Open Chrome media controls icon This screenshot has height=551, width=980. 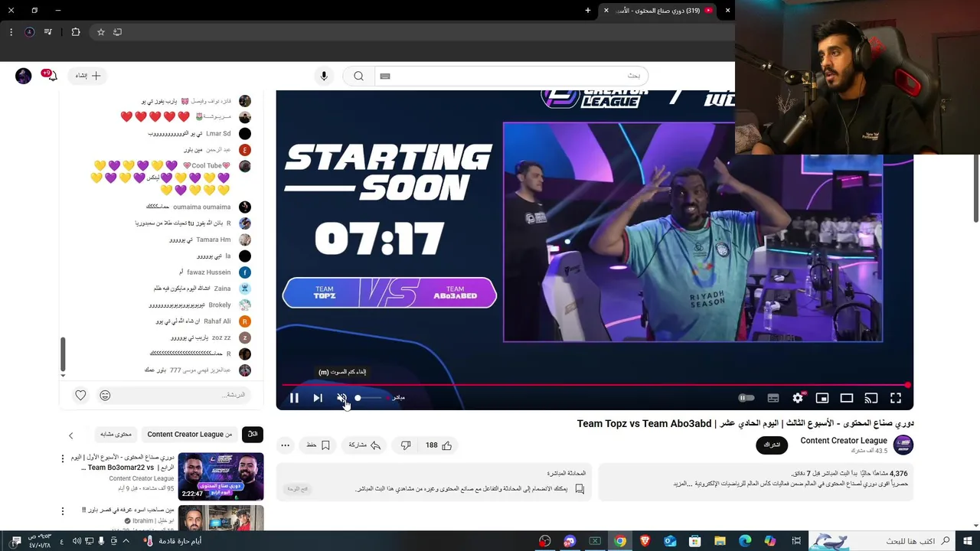coord(48,32)
